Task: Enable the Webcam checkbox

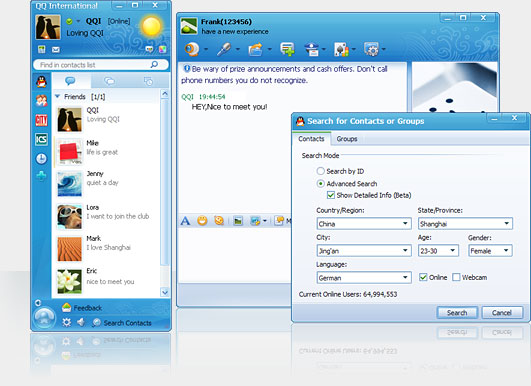Action: click(456, 277)
